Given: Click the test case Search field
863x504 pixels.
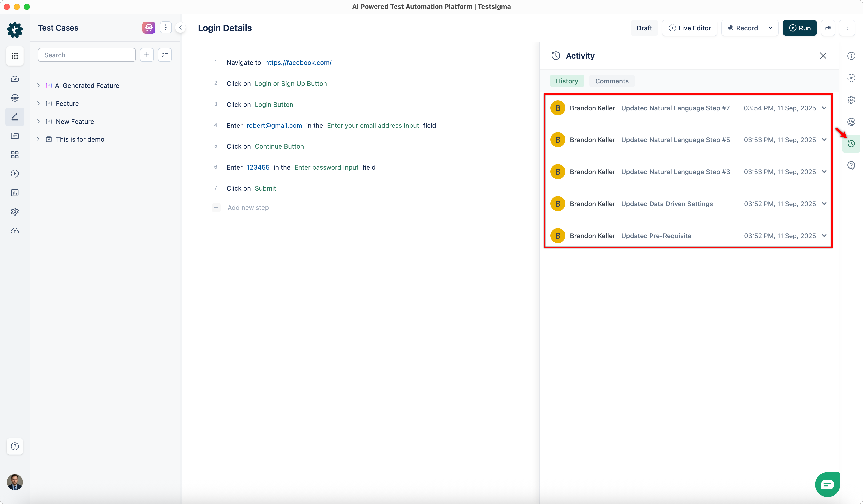Looking at the screenshot, I should coord(87,55).
